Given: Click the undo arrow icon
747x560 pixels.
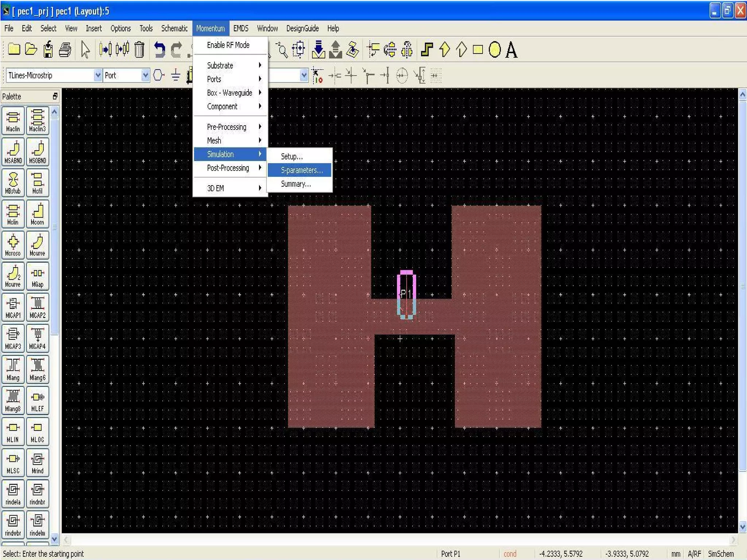Looking at the screenshot, I should [x=159, y=50].
